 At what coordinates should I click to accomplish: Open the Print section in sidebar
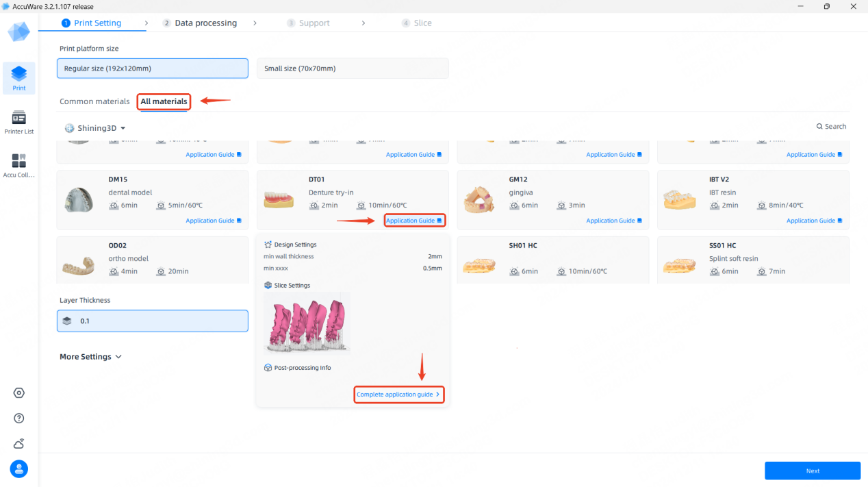click(19, 78)
